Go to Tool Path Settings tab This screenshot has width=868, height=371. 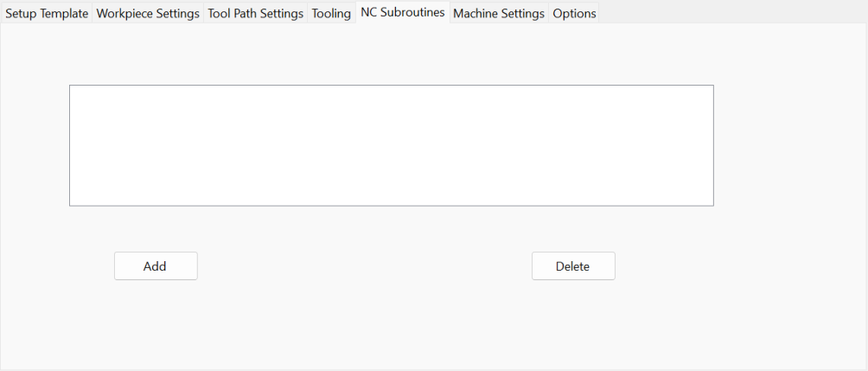point(255,13)
